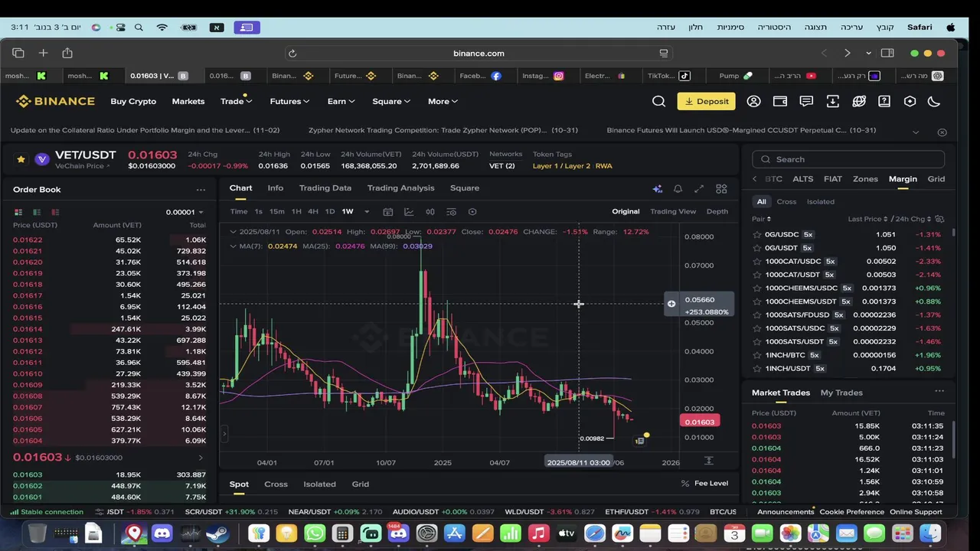Show only sell orders in order book
The height and width of the screenshot is (551, 980).
point(55,212)
